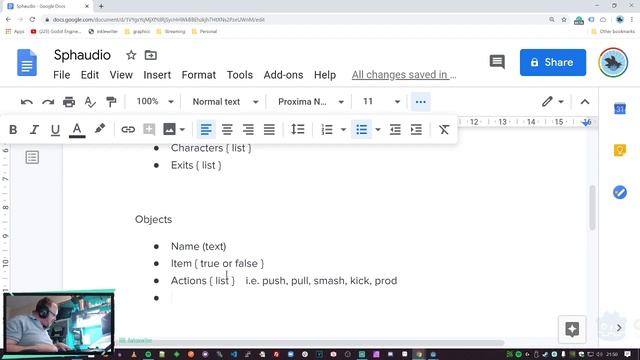Open line spacing options icon
Screen dimensions: 640x360
298,130
